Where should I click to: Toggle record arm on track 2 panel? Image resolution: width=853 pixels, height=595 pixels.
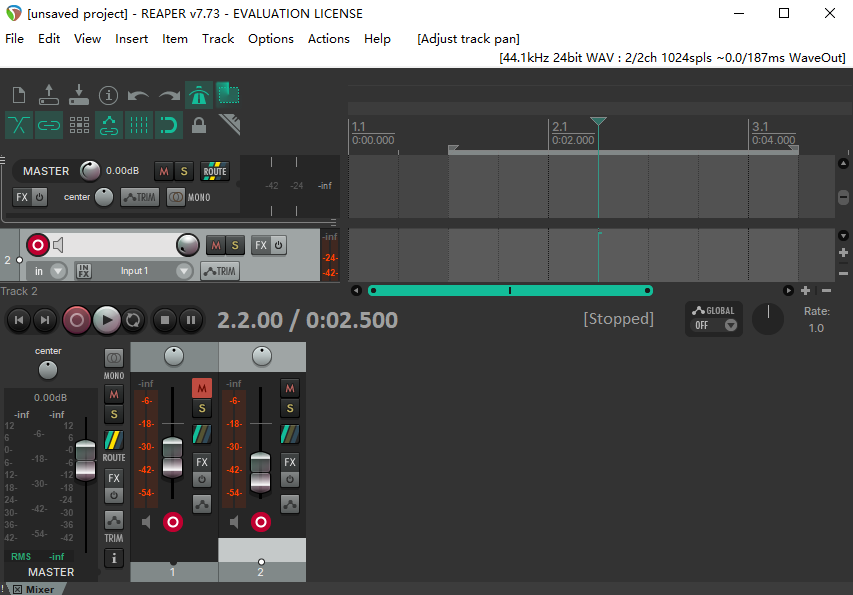[x=38, y=245]
